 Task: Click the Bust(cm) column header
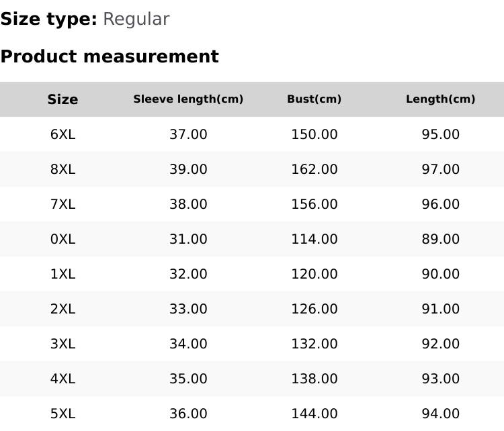coord(314,99)
